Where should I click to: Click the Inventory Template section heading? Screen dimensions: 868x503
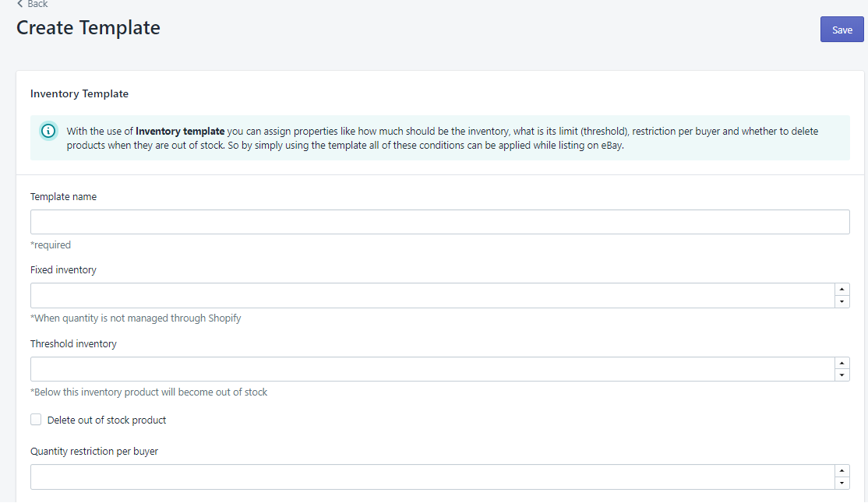click(x=79, y=93)
